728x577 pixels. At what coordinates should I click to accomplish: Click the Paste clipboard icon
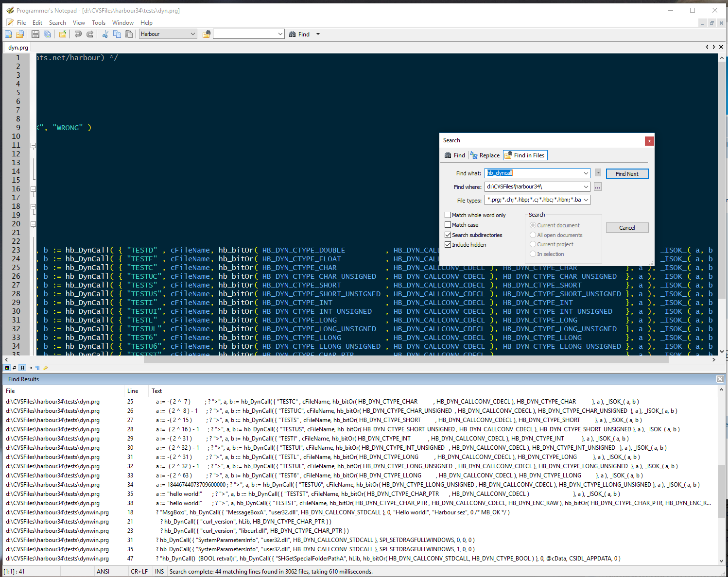click(x=129, y=34)
